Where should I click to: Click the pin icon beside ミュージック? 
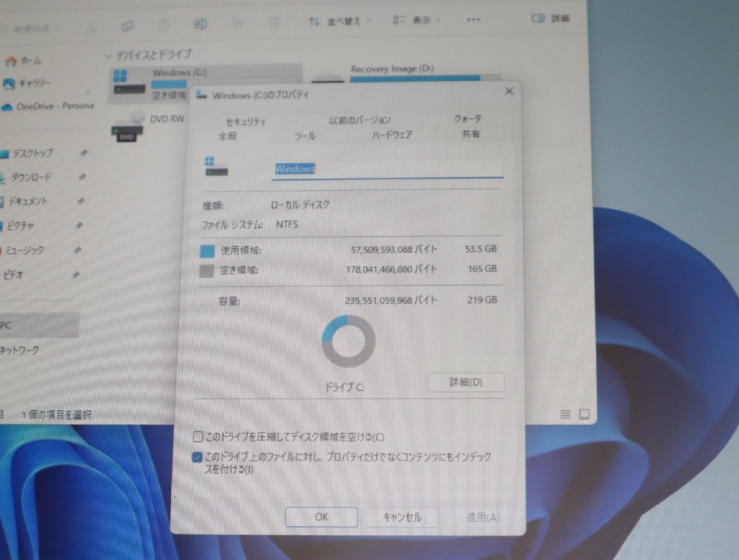[x=77, y=250]
